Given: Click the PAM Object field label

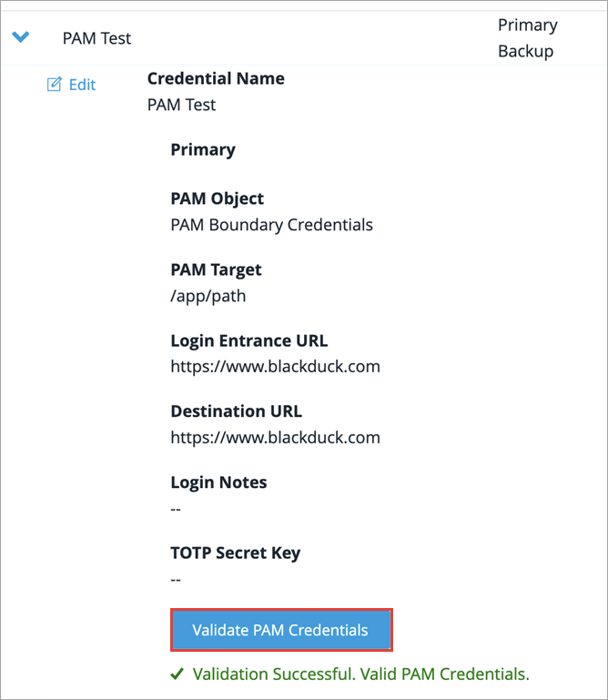Looking at the screenshot, I should point(217,198).
